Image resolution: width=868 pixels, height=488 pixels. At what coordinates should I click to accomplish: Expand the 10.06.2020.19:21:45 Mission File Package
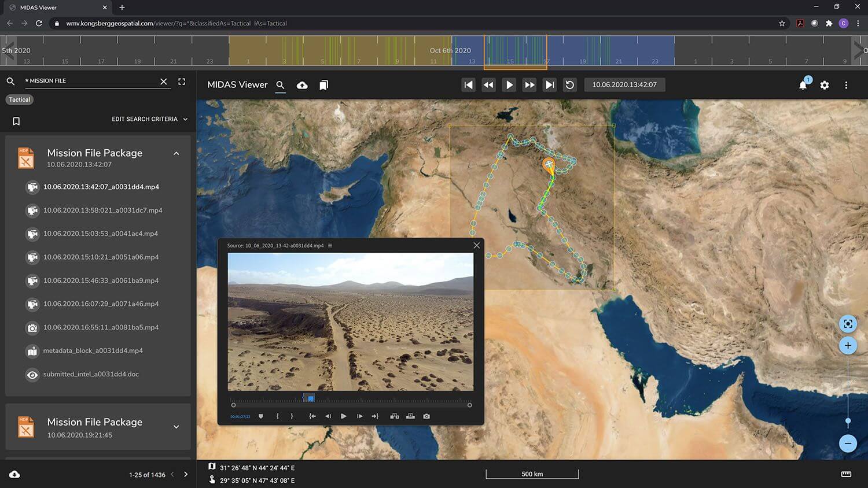point(176,427)
